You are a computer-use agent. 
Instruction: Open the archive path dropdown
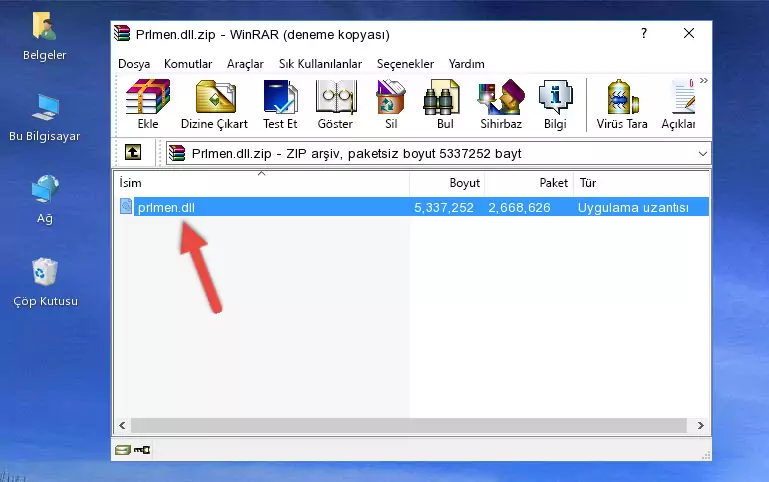pyautogui.click(x=702, y=153)
